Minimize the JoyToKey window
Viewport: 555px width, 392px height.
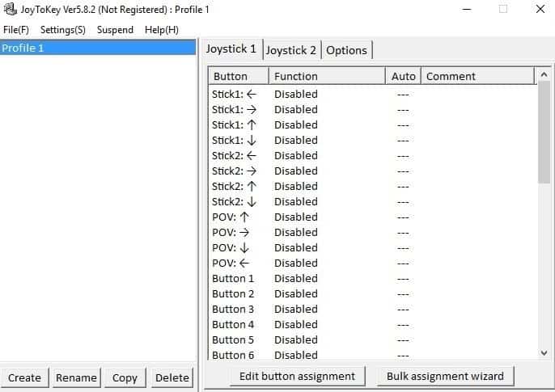tap(467, 9)
